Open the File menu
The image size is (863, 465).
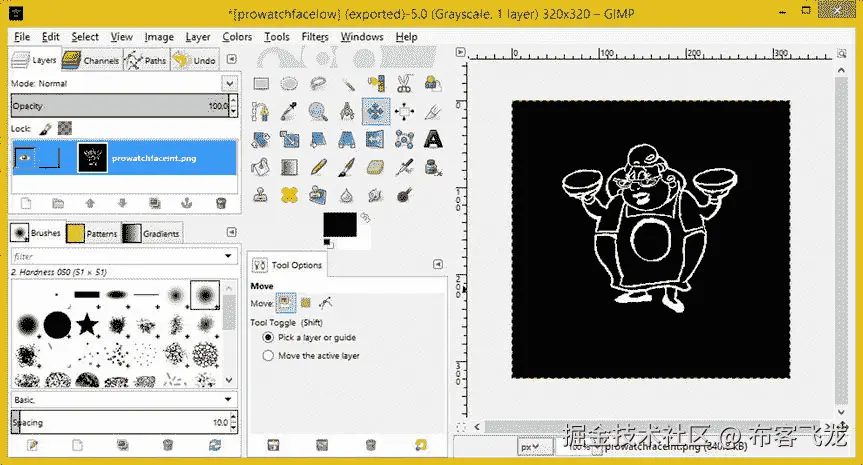[x=22, y=37]
